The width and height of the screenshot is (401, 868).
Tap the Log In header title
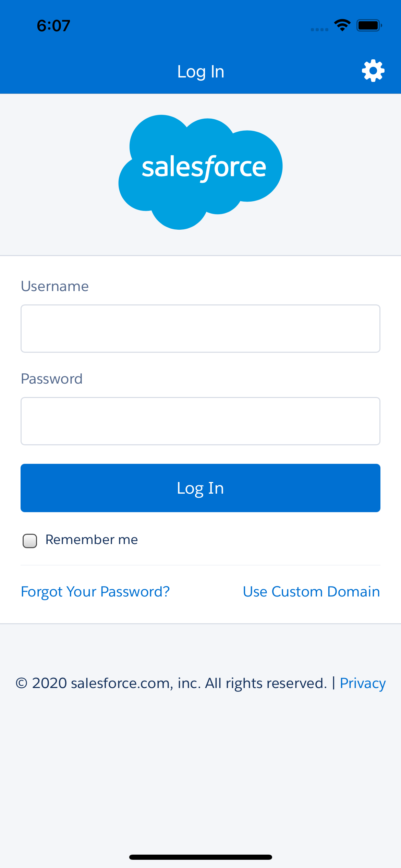(201, 72)
